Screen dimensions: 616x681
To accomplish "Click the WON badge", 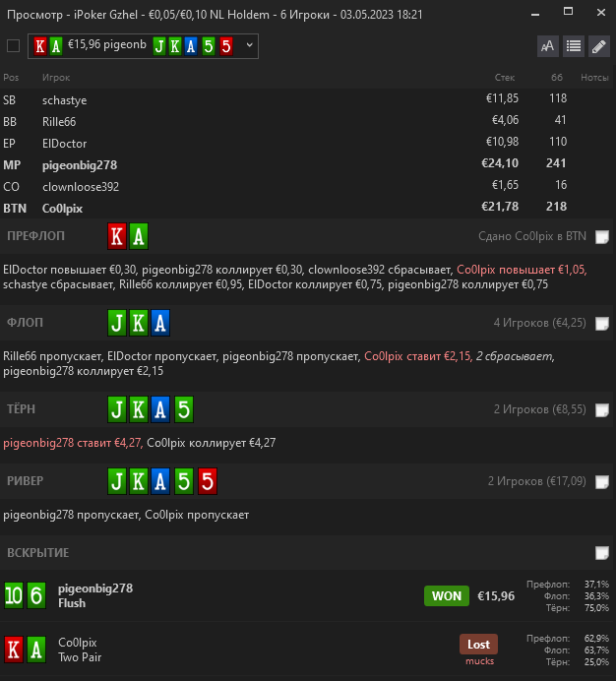I will pyautogui.click(x=447, y=595).
